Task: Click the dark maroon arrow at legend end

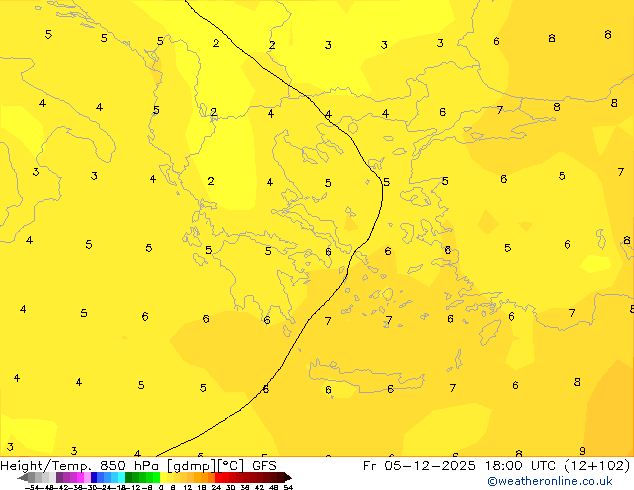Action: (288, 477)
